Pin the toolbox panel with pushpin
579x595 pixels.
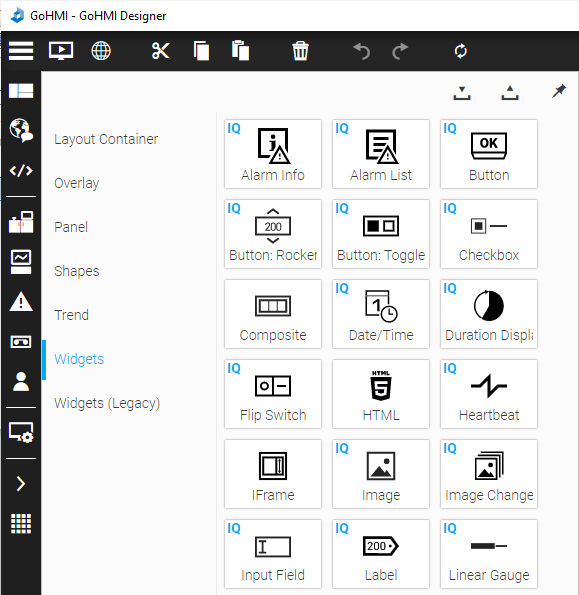pos(559,91)
